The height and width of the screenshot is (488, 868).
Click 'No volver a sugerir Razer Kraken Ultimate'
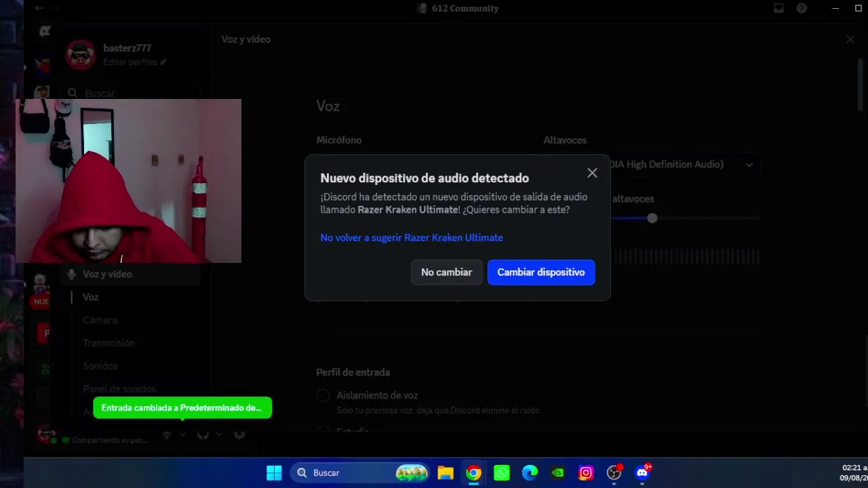(x=412, y=238)
